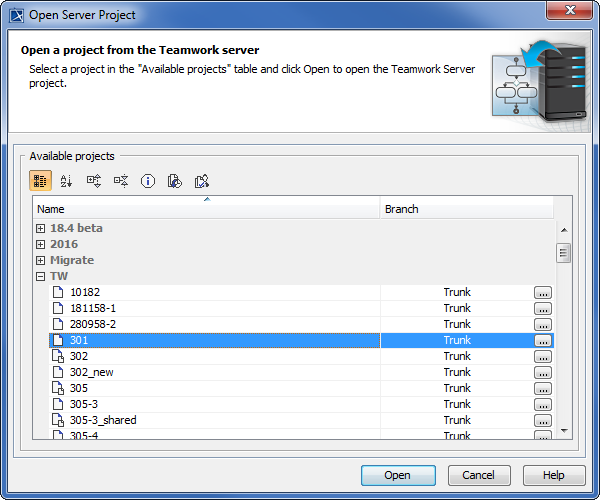Click the Help button
The height and width of the screenshot is (500, 600).
tap(554, 476)
